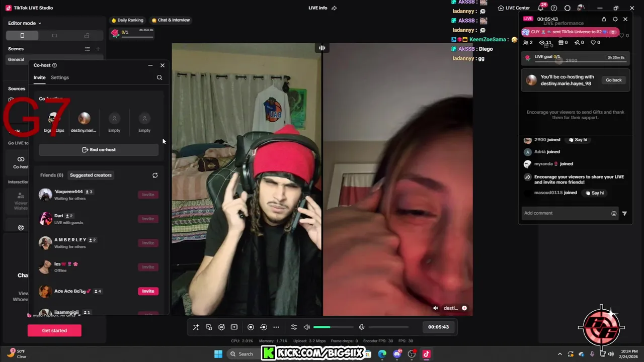Image resolution: width=644 pixels, height=362 pixels.
Task: Open Chat & Interview tab
Action: click(171, 20)
